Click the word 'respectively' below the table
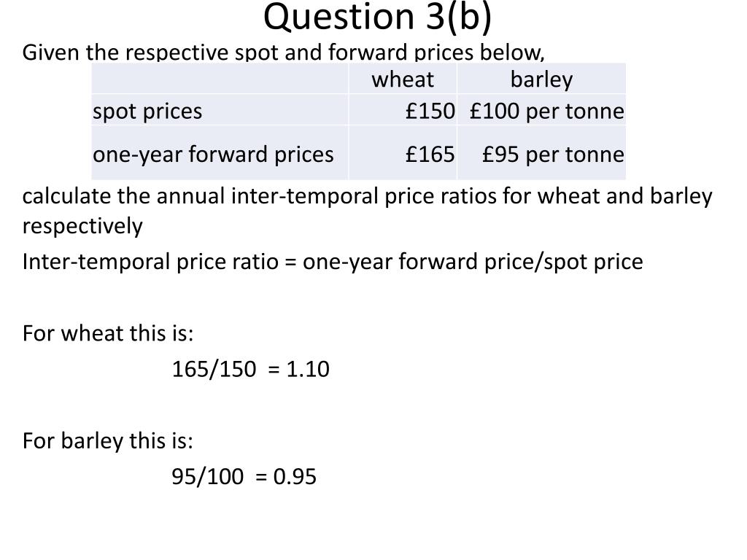This screenshot has width=747, height=560. coord(82,226)
